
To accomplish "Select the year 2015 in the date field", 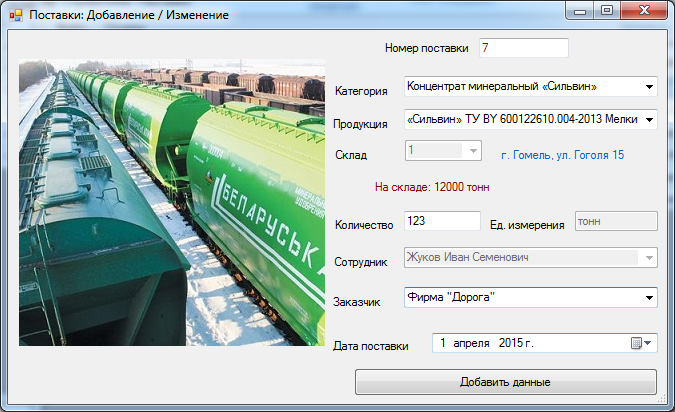I will [x=511, y=343].
